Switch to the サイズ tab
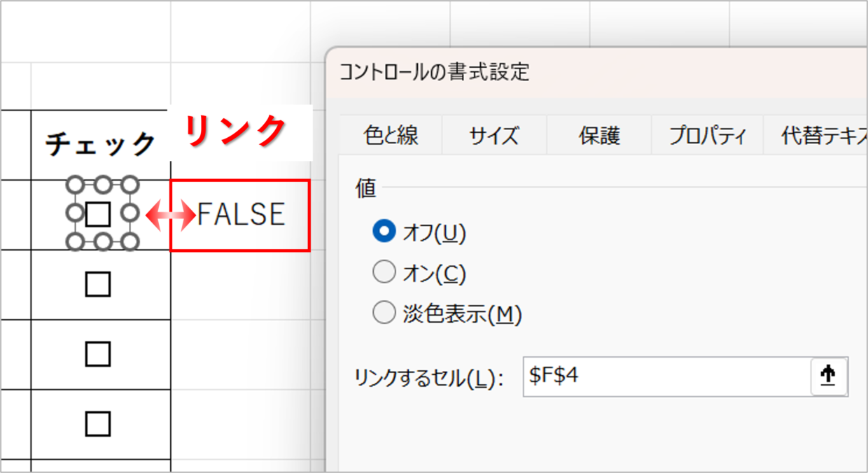 coord(494,135)
